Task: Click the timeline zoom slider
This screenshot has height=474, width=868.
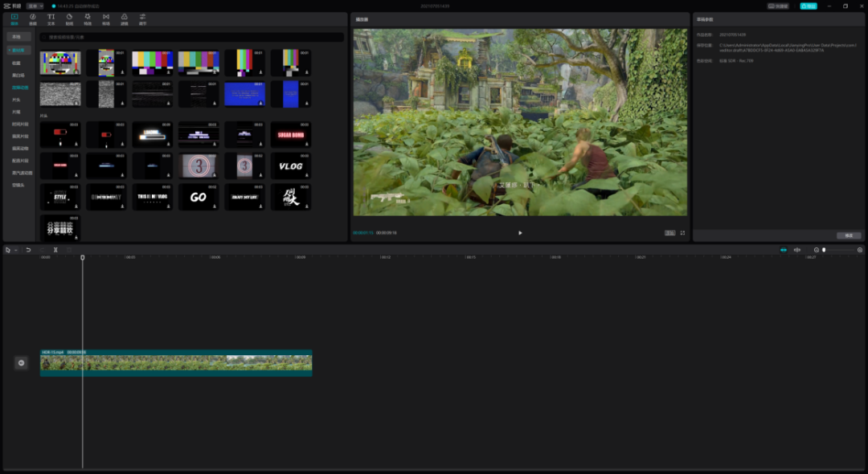Action: 838,250
